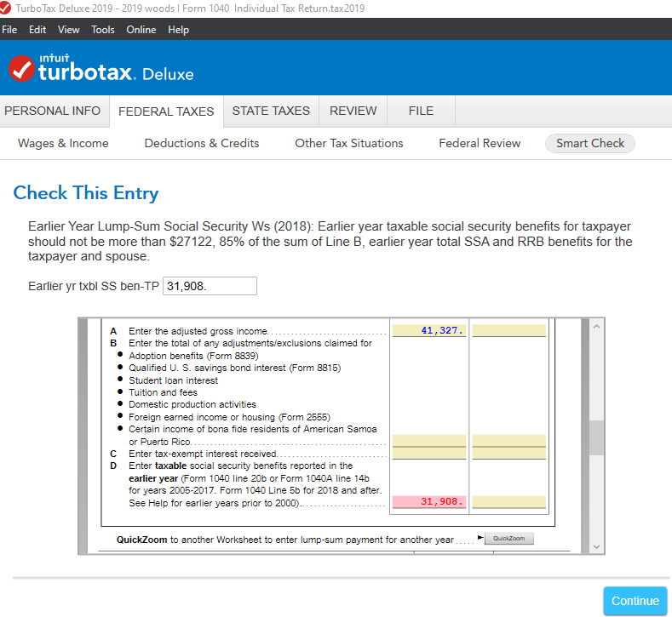Open the Help menu
This screenshot has height=617, width=672.
pyautogui.click(x=178, y=30)
